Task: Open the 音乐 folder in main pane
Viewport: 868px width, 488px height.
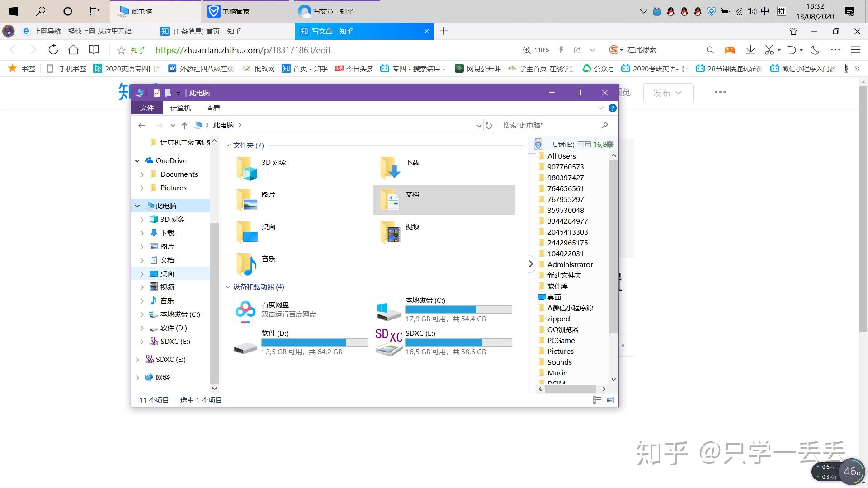Action: click(247, 264)
